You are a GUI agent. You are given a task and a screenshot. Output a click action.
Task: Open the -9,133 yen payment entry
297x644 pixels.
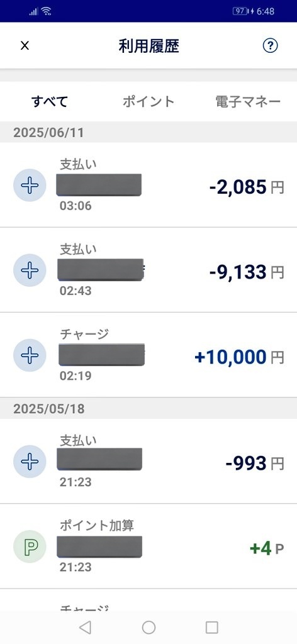coord(148,270)
